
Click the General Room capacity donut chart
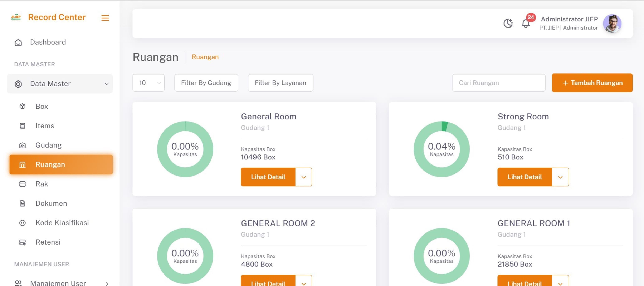[x=185, y=149]
